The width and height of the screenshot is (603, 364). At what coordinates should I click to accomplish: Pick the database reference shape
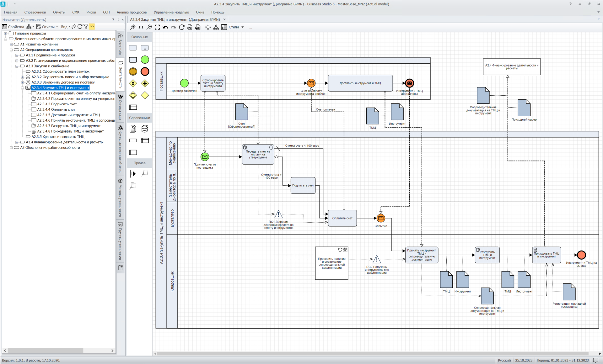point(145,129)
